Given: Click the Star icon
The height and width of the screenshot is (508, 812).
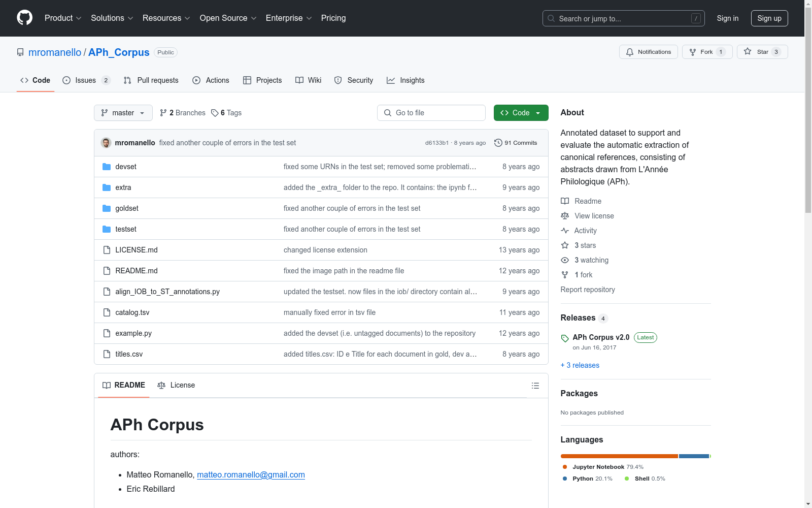Looking at the screenshot, I should pos(748,51).
